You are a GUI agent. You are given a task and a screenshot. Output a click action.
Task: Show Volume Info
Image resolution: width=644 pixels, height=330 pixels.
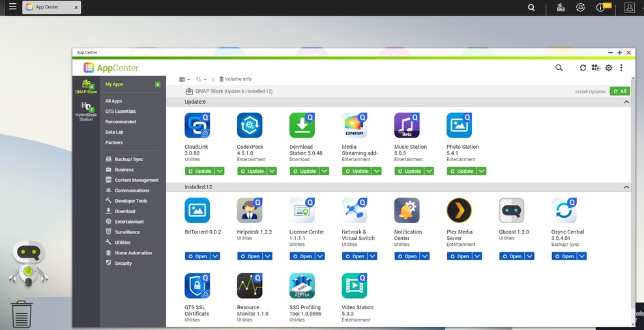tap(235, 80)
